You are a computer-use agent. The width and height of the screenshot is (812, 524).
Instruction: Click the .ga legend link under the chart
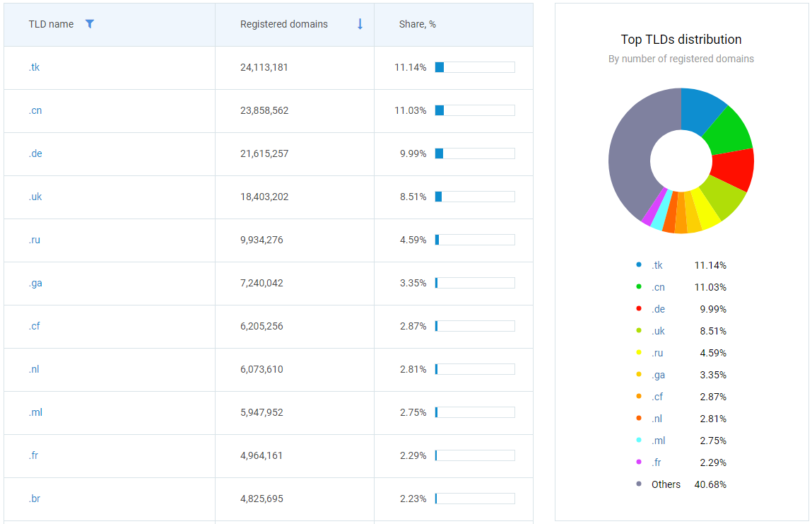point(658,375)
